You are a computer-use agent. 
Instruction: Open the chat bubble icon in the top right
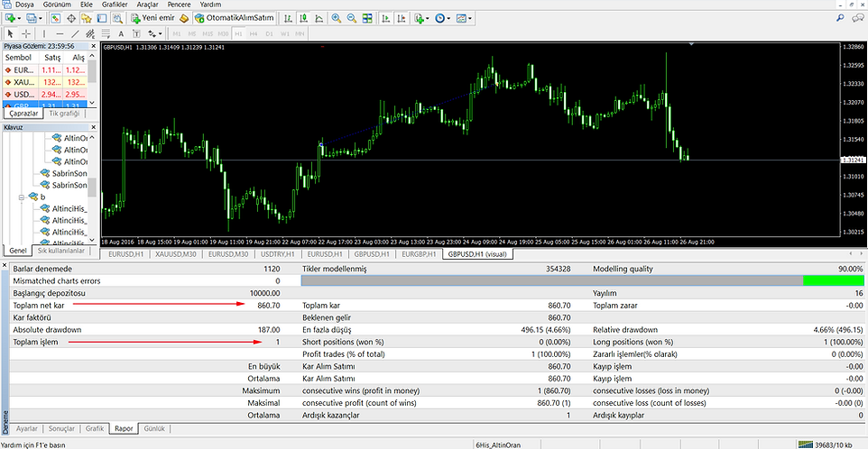859,18
